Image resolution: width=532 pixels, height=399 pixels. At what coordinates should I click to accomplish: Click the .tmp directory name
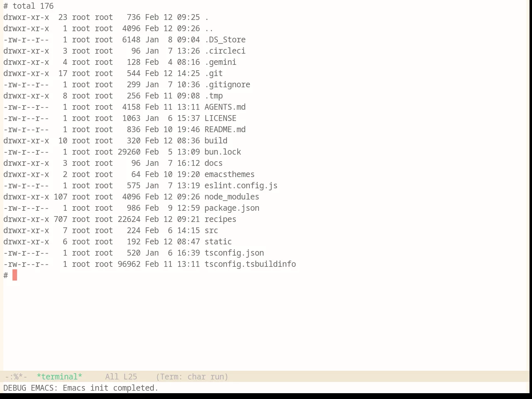point(214,96)
